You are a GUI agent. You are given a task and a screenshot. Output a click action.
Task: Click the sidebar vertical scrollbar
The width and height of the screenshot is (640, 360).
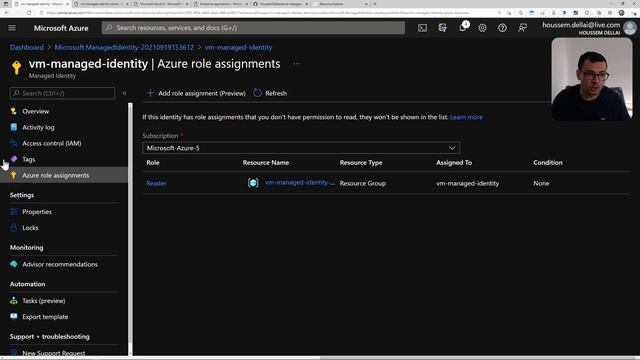tap(130, 229)
